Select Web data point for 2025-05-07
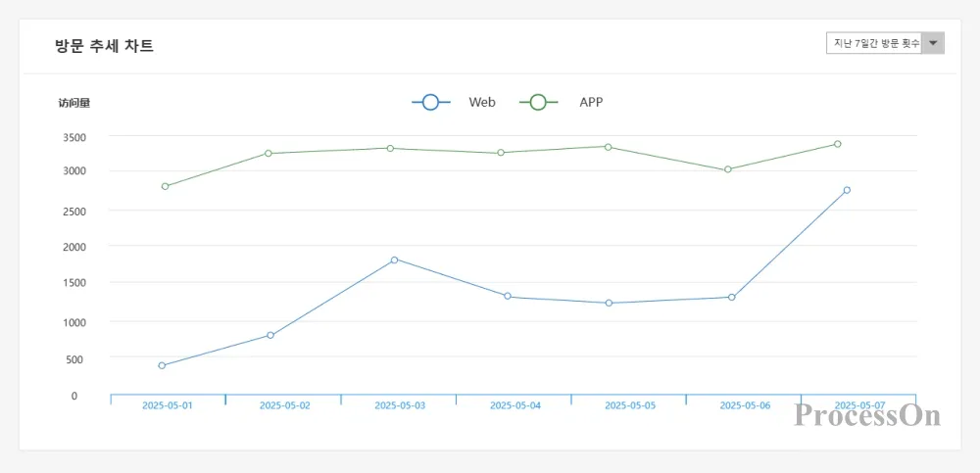Image resolution: width=980 pixels, height=473 pixels. point(847,190)
